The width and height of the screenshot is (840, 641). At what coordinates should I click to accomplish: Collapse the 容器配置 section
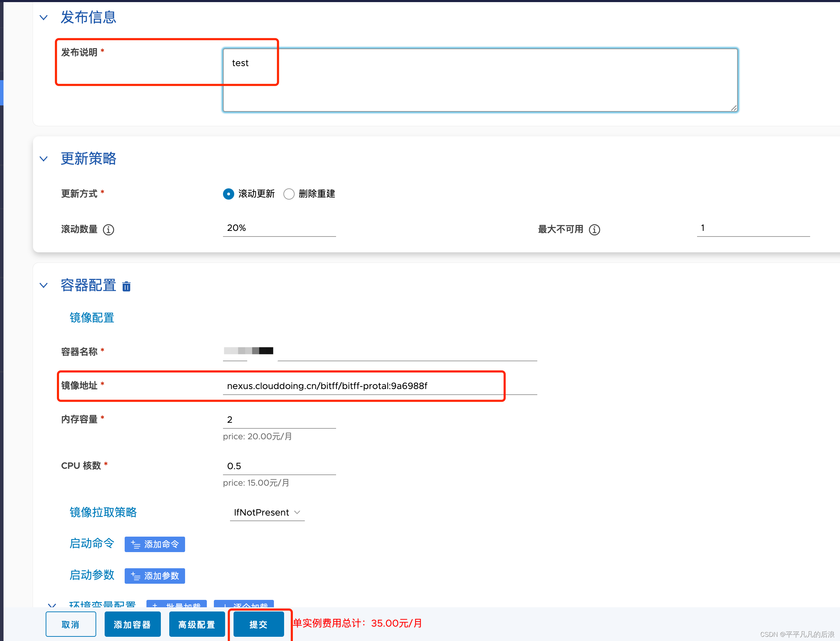[x=44, y=285]
